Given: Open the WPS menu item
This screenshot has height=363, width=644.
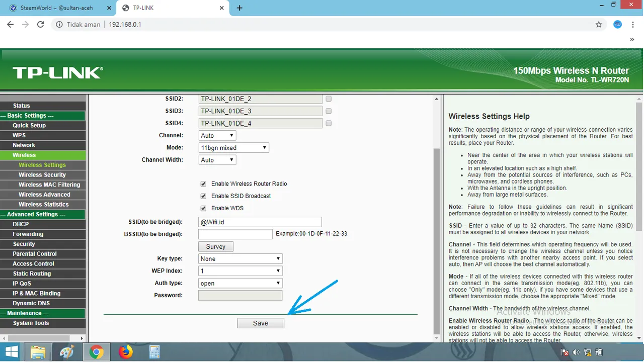Looking at the screenshot, I should point(43,135).
